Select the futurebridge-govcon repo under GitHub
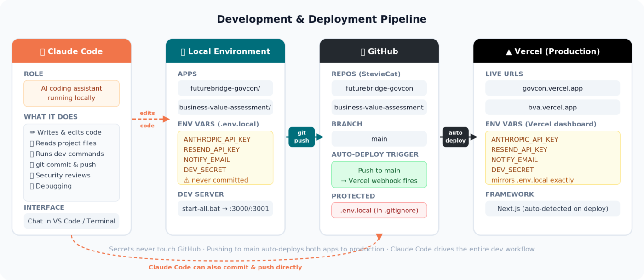Image resolution: width=644 pixels, height=280 pixels. [x=379, y=88]
